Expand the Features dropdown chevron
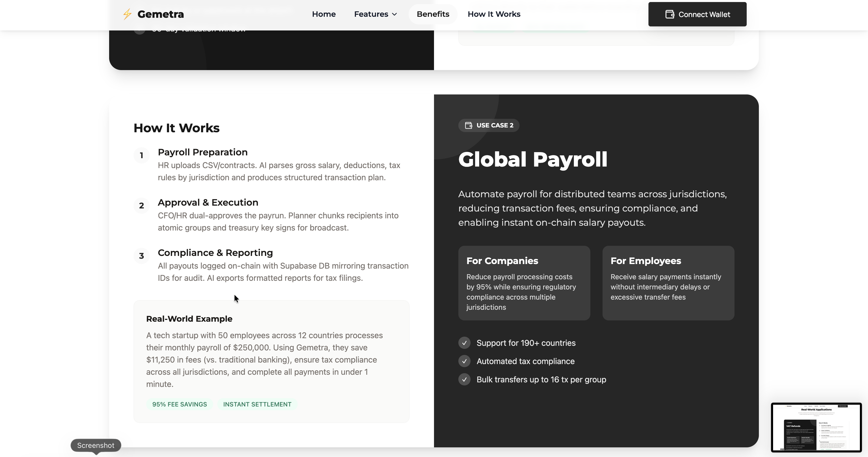This screenshot has width=868, height=457. click(x=395, y=14)
